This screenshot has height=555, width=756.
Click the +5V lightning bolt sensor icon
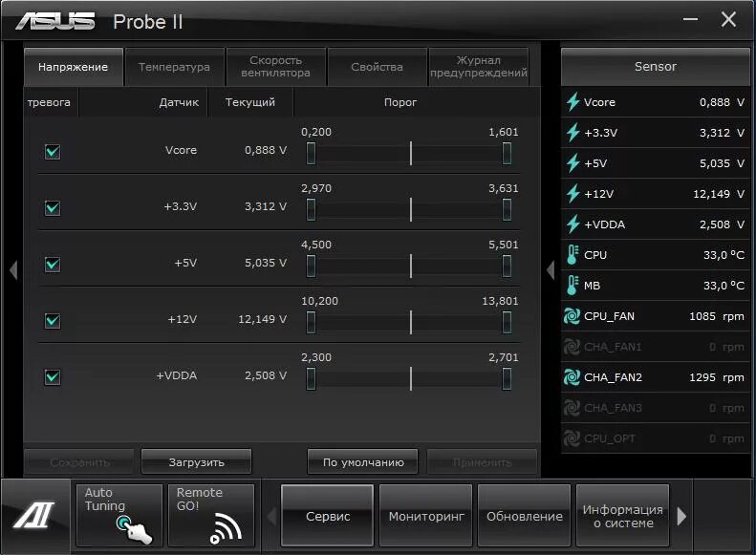(x=572, y=163)
